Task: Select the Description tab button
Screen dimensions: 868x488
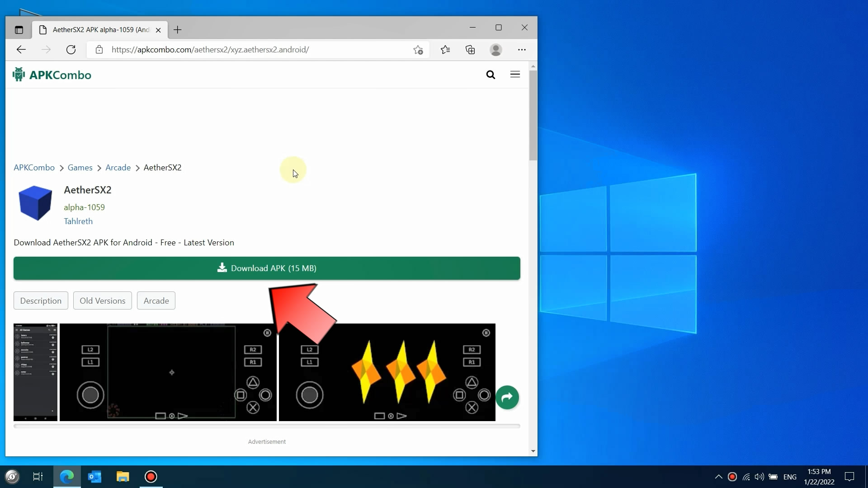Action: [x=41, y=301]
